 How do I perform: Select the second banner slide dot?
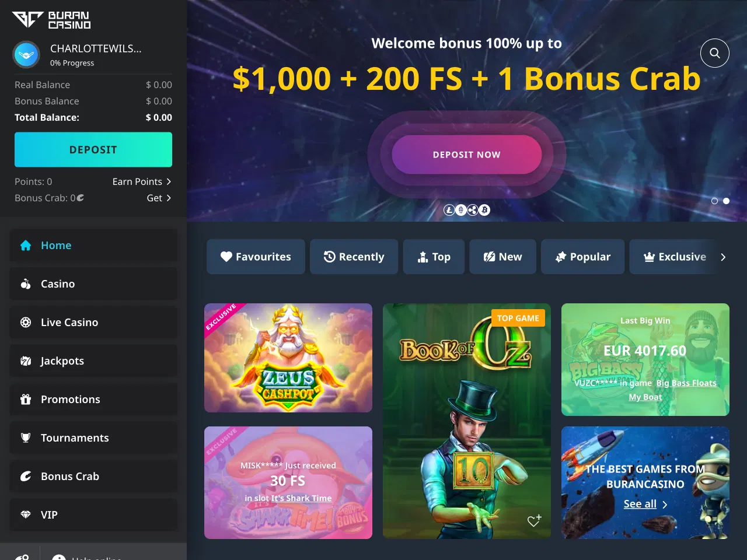click(726, 201)
